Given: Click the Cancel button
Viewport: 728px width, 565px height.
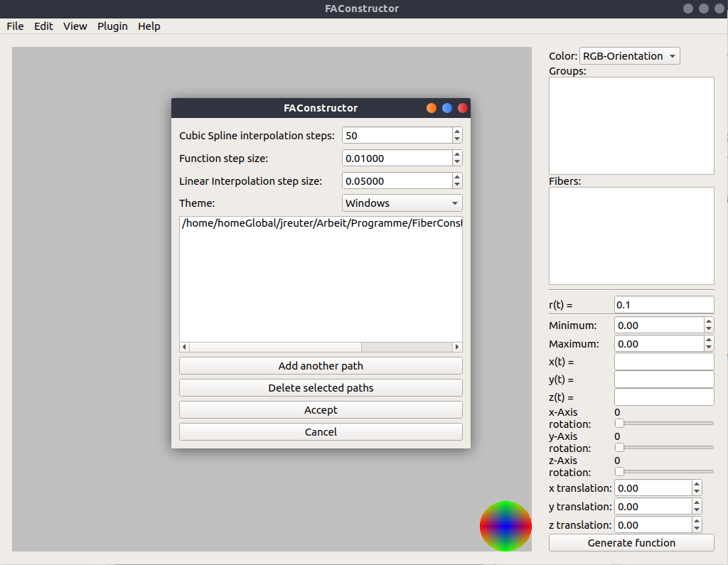Looking at the screenshot, I should tap(321, 432).
